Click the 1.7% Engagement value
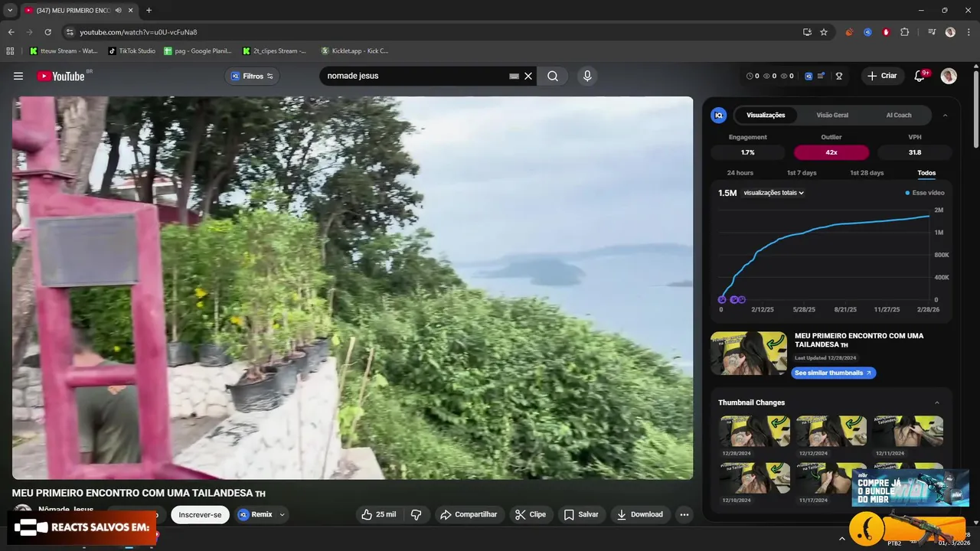Viewport: 980px width, 551px height. (747, 152)
